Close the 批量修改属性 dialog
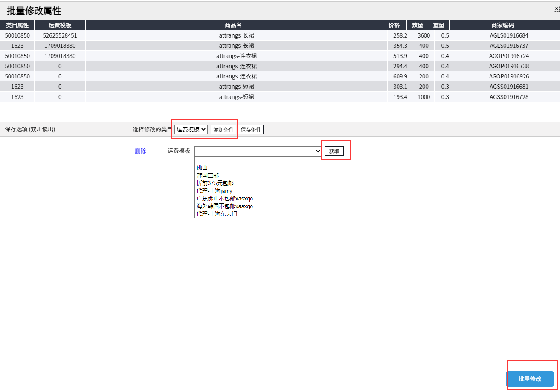Screen dimensions: 560x392 (x=556, y=9)
